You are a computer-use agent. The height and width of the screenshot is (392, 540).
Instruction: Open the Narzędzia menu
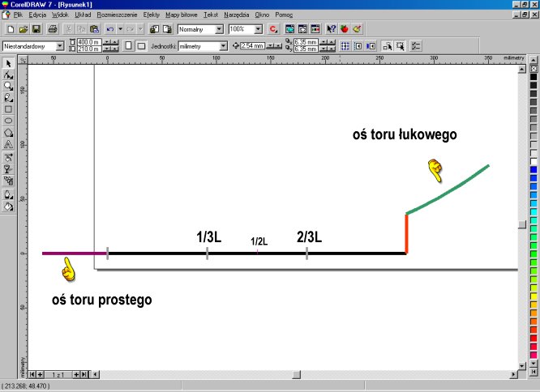coord(237,15)
